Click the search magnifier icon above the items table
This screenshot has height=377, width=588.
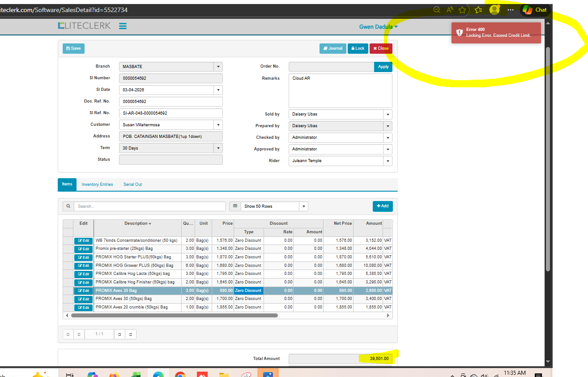click(68, 206)
